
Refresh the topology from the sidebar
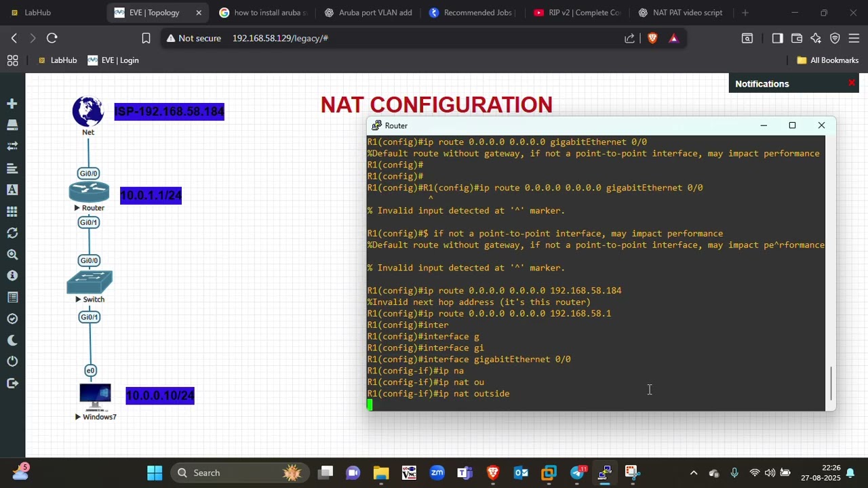click(x=12, y=232)
